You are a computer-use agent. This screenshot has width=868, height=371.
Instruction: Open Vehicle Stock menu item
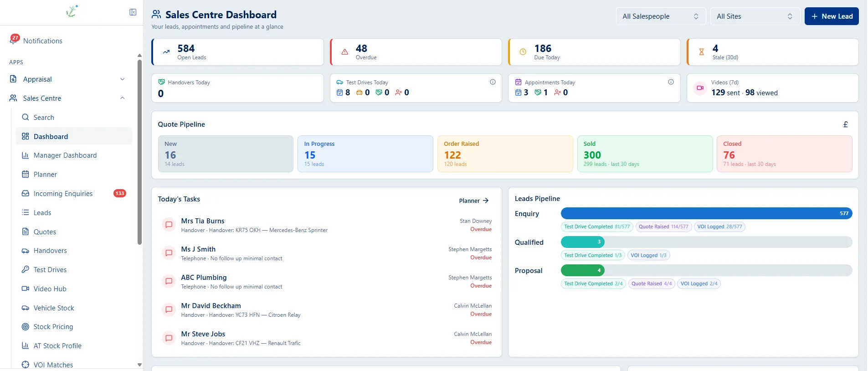[74, 308]
